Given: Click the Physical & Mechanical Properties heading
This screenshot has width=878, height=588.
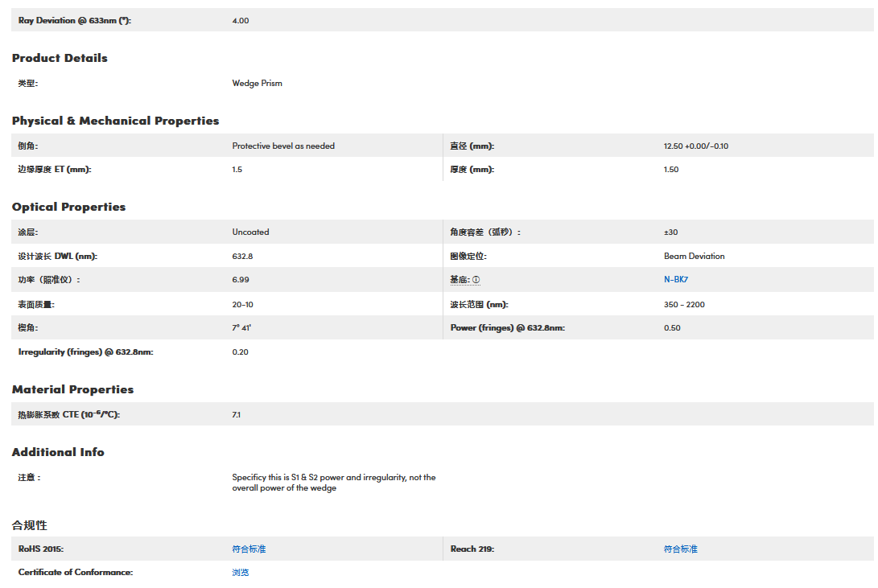Looking at the screenshot, I should tap(115, 121).
